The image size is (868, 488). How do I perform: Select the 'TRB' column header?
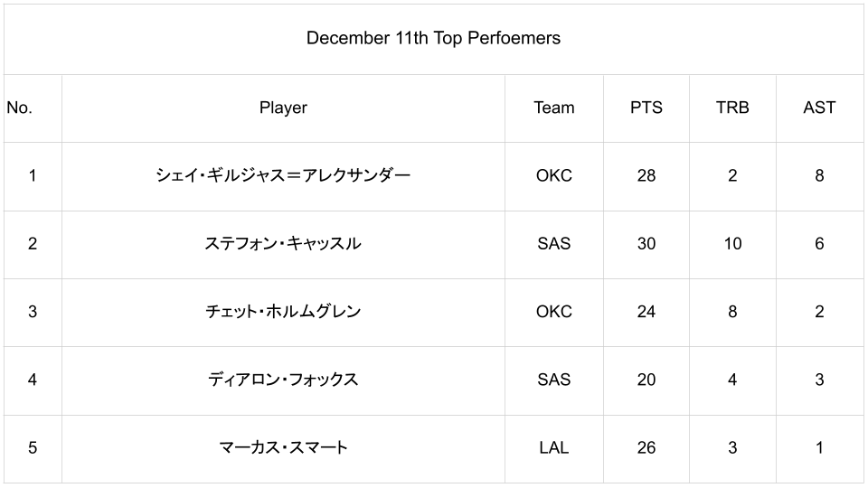tap(732, 108)
